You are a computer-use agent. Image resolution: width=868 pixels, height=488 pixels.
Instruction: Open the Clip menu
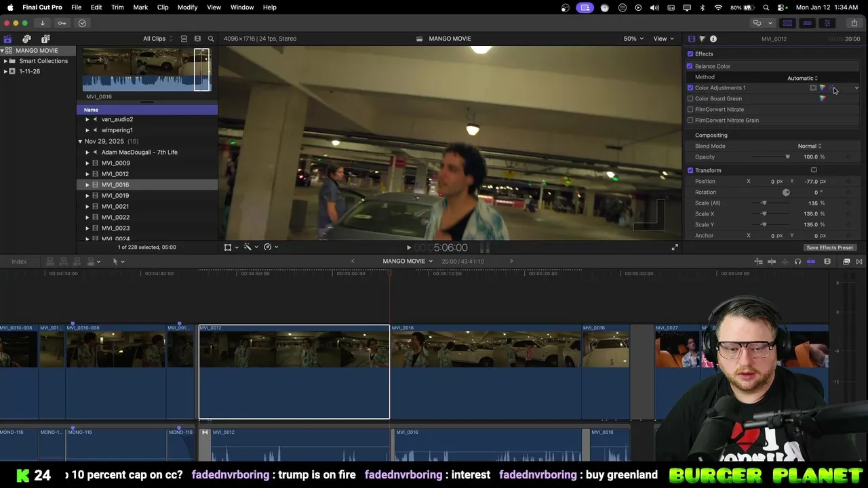(x=163, y=7)
